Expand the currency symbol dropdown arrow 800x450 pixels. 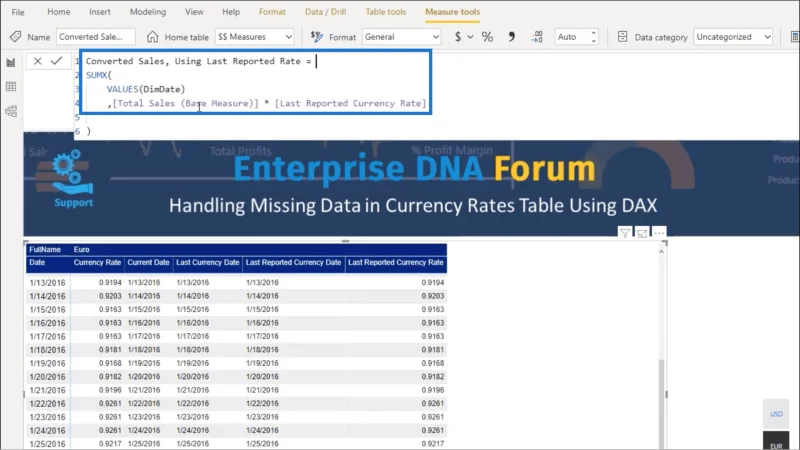(470, 37)
